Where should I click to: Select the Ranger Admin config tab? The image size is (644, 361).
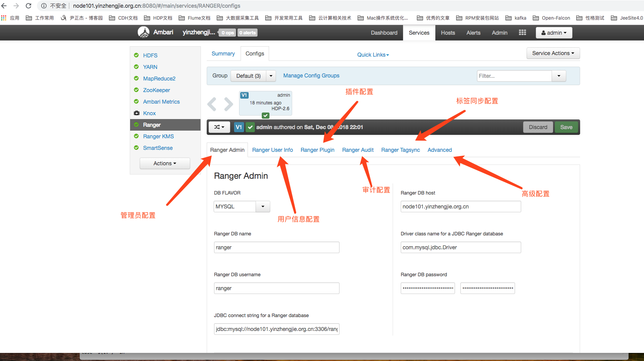(x=227, y=150)
